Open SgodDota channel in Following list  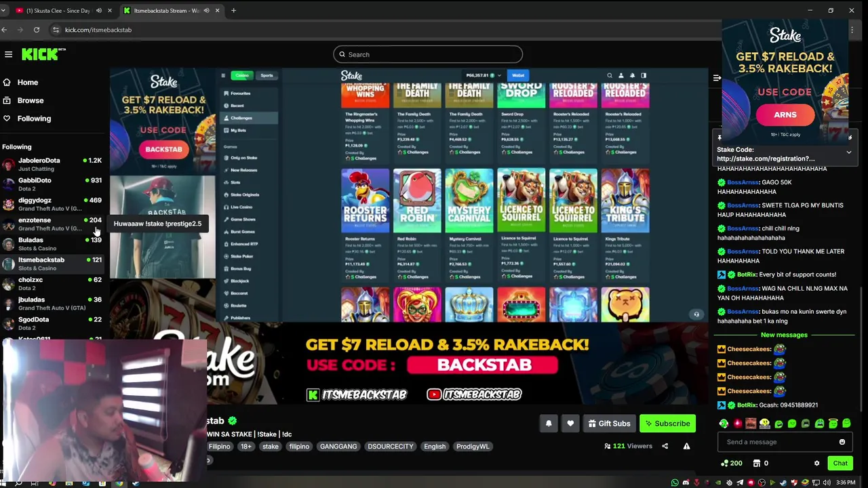coord(52,323)
